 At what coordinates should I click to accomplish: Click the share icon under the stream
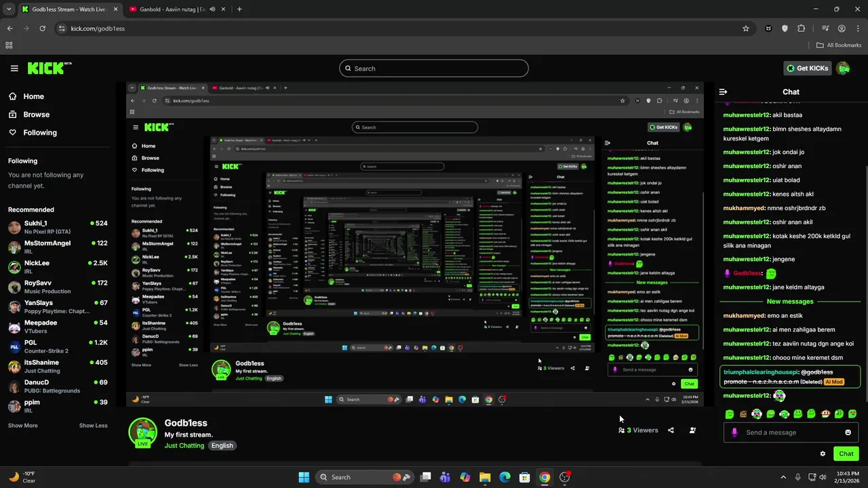click(671, 430)
